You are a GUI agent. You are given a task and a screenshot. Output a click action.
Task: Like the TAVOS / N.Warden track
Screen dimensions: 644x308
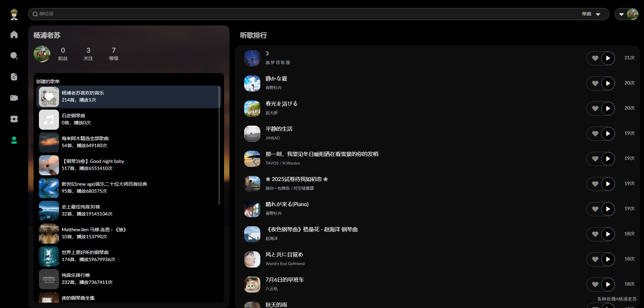[595, 159]
